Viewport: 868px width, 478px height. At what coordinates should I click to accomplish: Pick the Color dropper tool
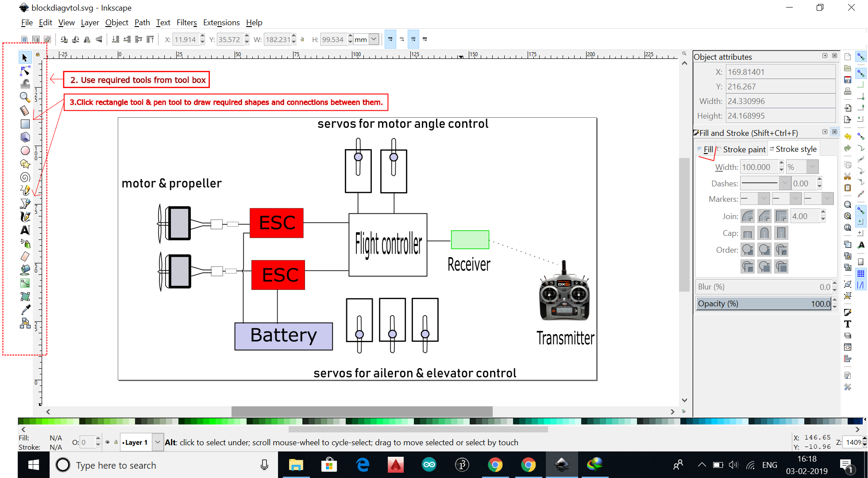25,309
